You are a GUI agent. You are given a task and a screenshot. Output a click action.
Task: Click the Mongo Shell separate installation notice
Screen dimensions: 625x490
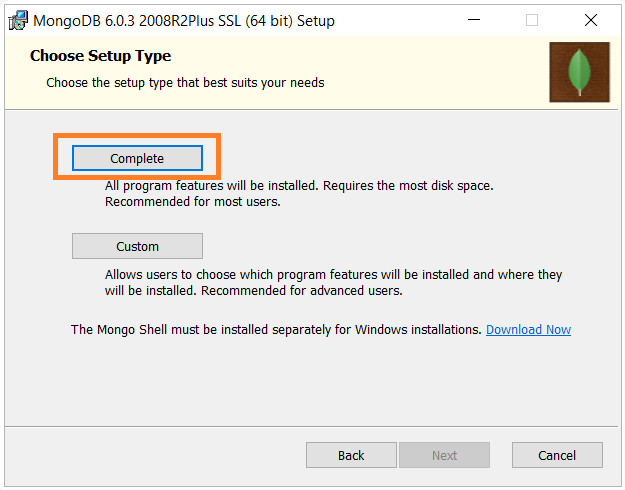pos(276,330)
